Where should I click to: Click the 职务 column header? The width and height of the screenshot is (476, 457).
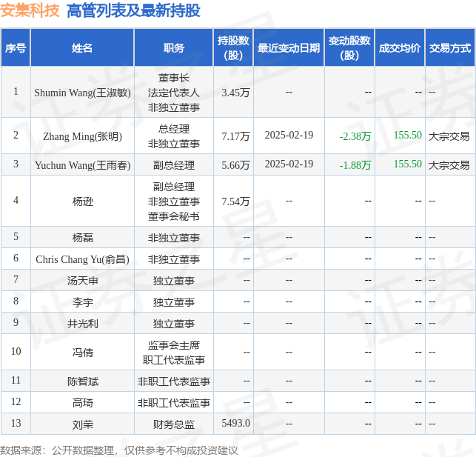click(x=174, y=47)
